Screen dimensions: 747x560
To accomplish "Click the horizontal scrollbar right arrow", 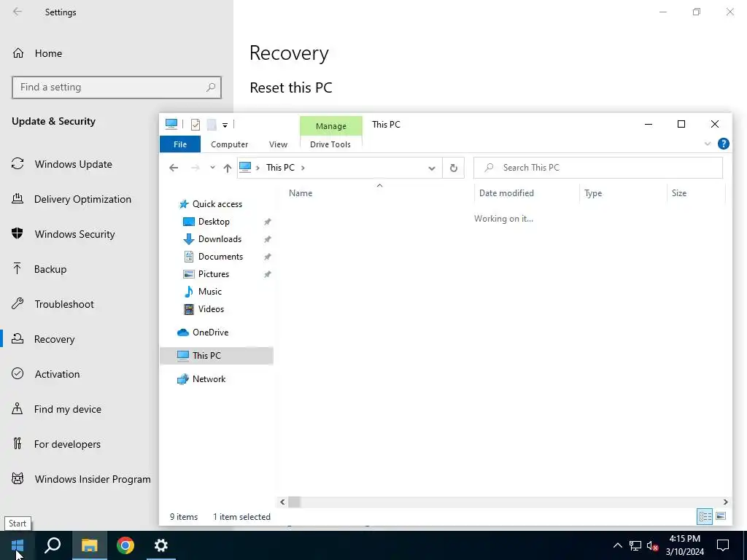I will pyautogui.click(x=726, y=502).
